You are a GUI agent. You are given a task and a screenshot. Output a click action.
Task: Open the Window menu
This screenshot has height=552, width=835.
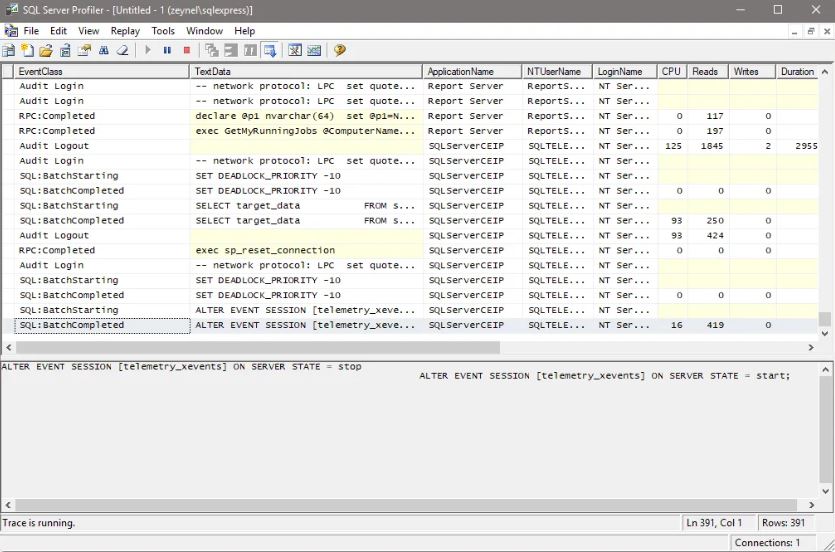[x=204, y=31]
